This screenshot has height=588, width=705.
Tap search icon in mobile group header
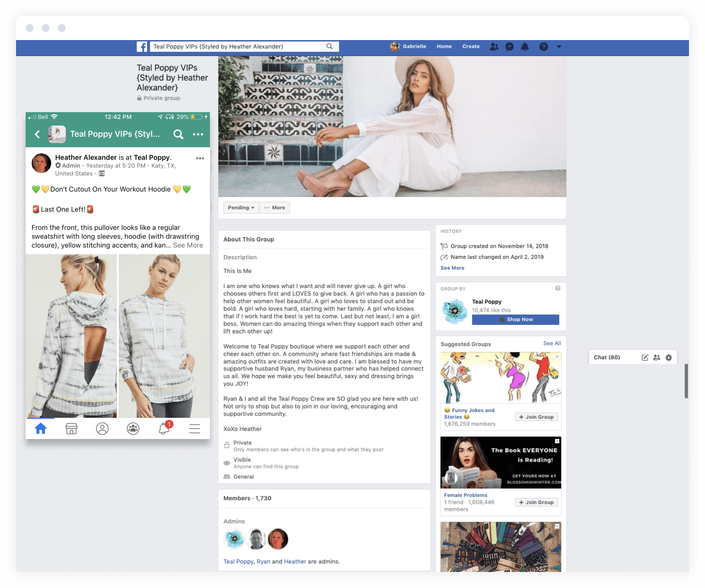click(178, 134)
